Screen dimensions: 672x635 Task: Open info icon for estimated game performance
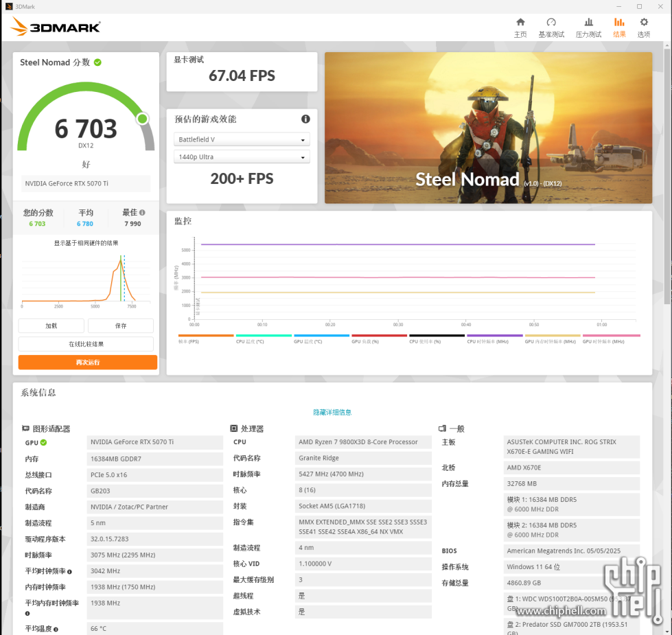tap(305, 119)
